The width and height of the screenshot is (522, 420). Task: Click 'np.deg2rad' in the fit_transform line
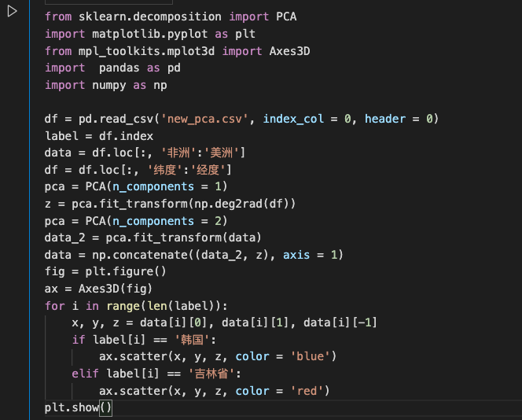[228, 204]
